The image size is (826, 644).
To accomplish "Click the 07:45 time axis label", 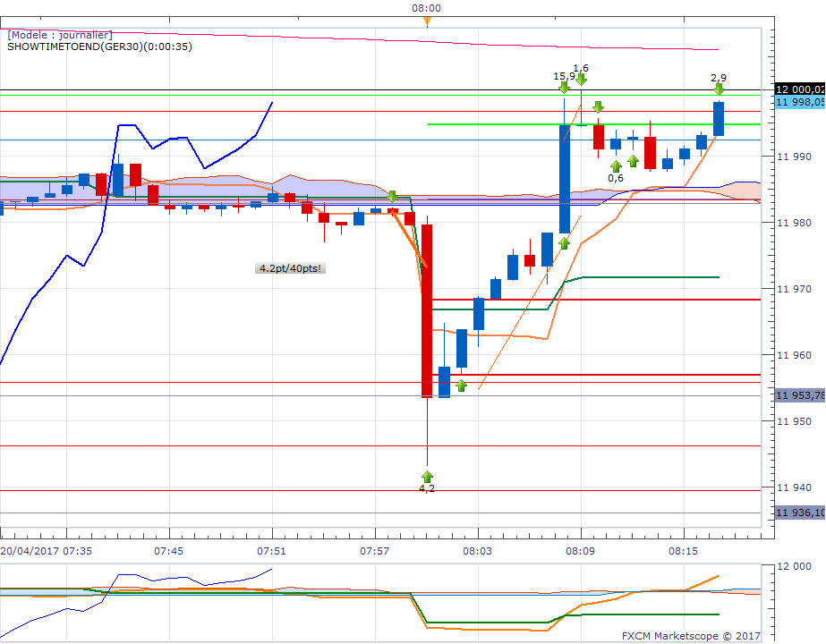I will coord(168,551).
